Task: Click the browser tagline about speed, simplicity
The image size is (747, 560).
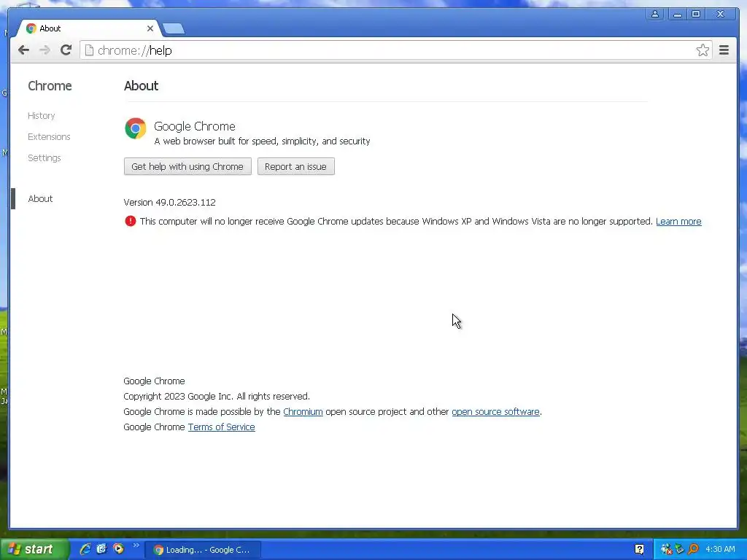Action: [x=262, y=141]
